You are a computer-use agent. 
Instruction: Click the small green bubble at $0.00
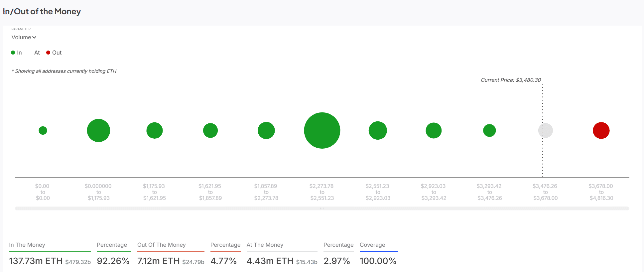[43, 130]
